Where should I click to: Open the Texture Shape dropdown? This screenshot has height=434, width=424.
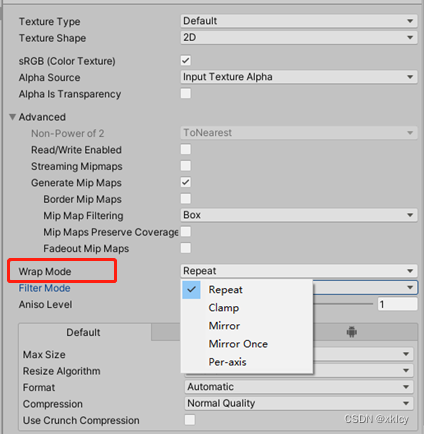pos(299,37)
